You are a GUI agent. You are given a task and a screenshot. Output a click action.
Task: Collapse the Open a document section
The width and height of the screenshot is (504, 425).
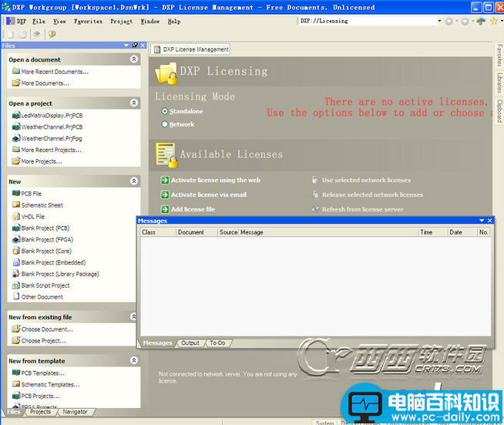pyautogui.click(x=134, y=59)
